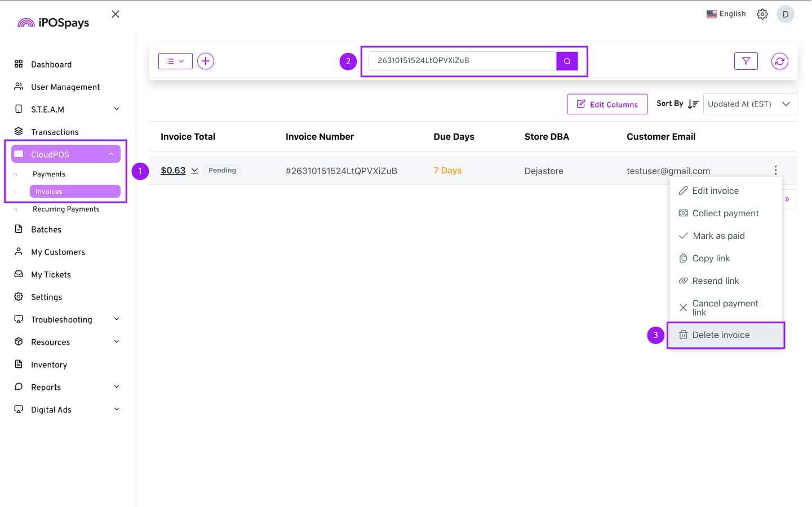Open the settings gear in top bar
Viewport: 812px width, 507px height.
(x=762, y=14)
